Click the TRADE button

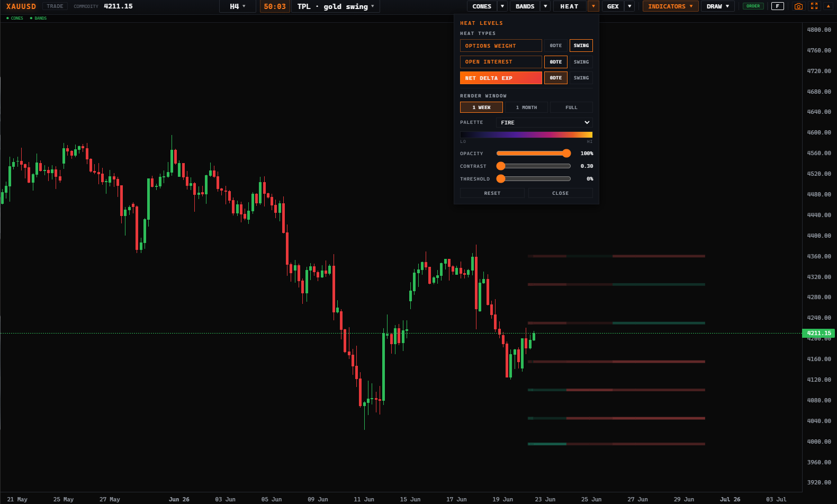click(x=55, y=6)
